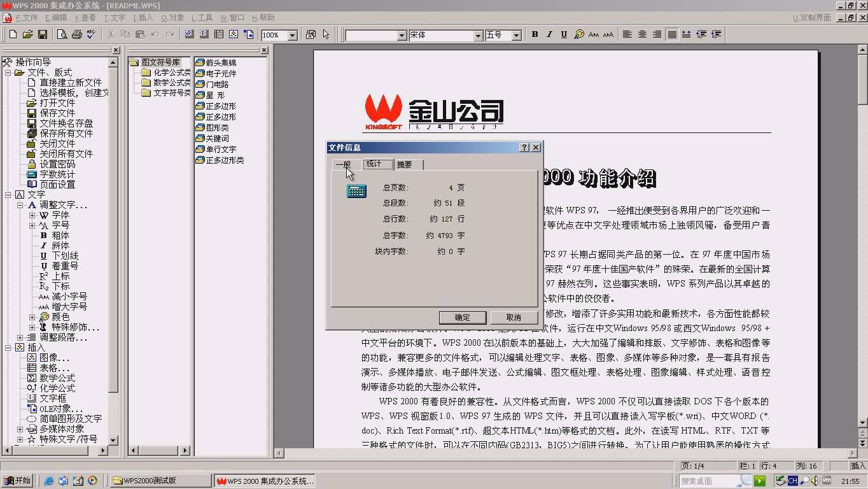The height and width of the screenshot is (489, 868).
Task: Create a new document from the toolbar
Action: pyautogui.click(x=13, y=34)
